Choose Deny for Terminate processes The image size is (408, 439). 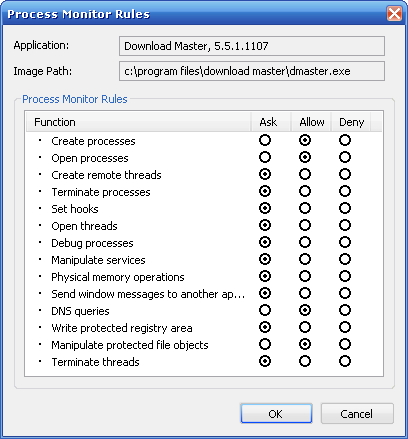click(345, 191)
